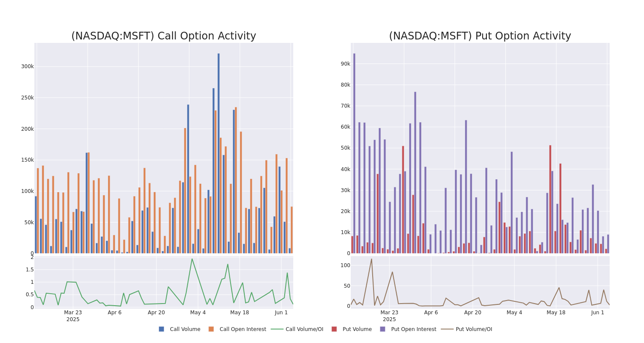The width and height of the screenshot is (644, 343).
Task: Click the 250k label on call chart axis
Action: pos(27,98)
